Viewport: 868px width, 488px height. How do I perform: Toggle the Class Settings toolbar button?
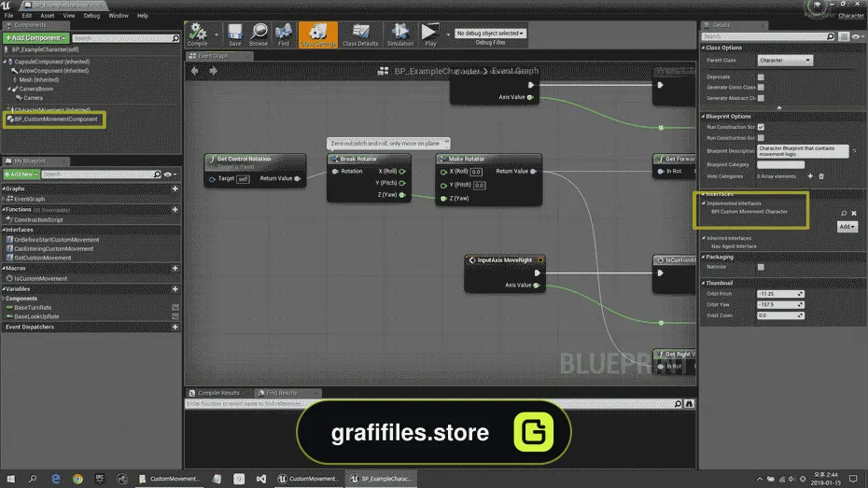click(318, 35)
